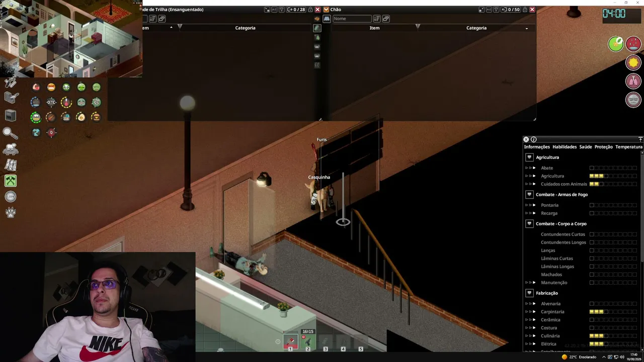Select hotbar slot 1 item

(x=290, y=342)
